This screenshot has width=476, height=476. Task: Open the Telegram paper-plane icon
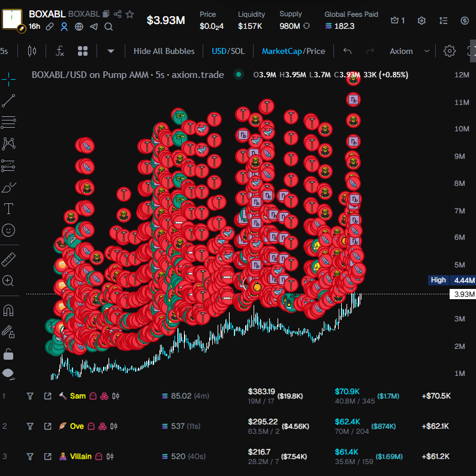(94, 27)
